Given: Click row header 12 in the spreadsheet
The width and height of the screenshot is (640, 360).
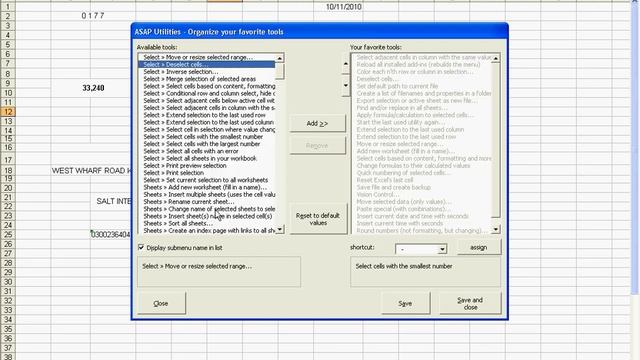Looking at the screenshot, I should click(x=8, y=111).
